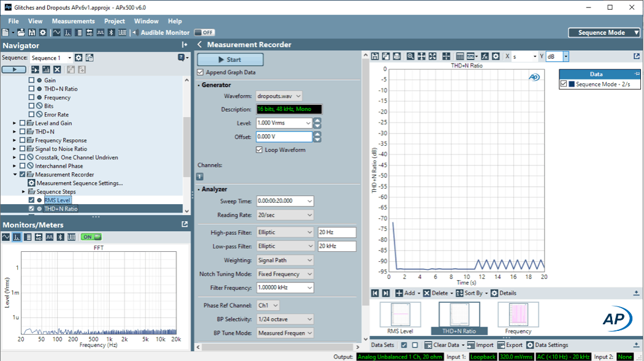Open the Project menu
Viewport: 644px width, 361px height.
click(x=114, y=21)
